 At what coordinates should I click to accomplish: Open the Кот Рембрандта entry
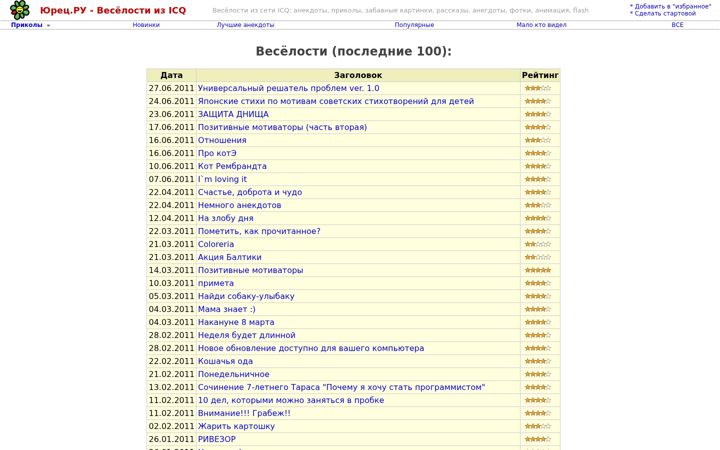(x=232, y=166)
